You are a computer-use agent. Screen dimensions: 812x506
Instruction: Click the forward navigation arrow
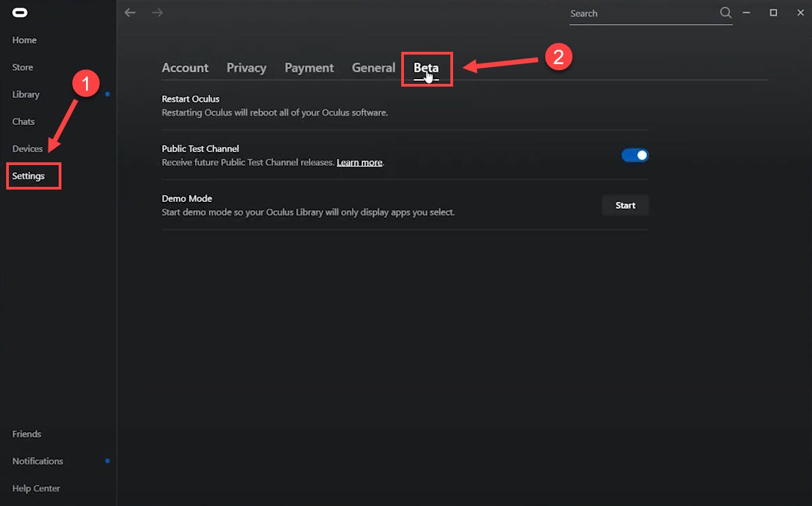click(157, 12)
